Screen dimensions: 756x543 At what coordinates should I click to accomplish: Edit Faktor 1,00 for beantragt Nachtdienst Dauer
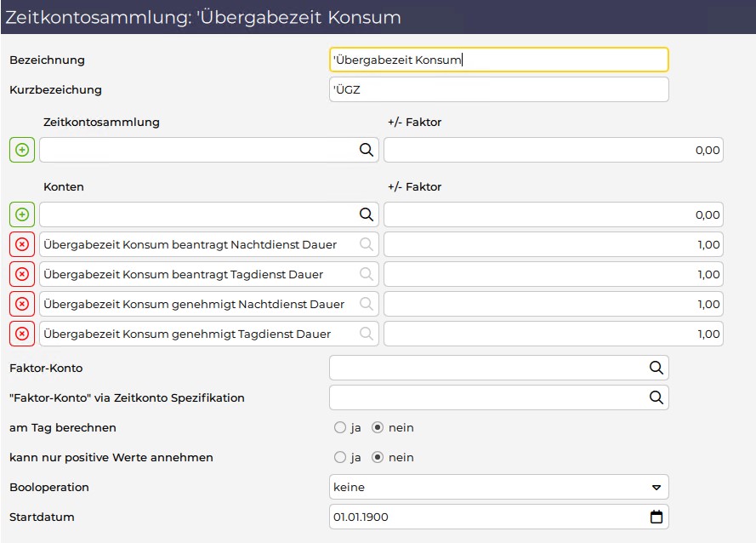tap(554, 245)
